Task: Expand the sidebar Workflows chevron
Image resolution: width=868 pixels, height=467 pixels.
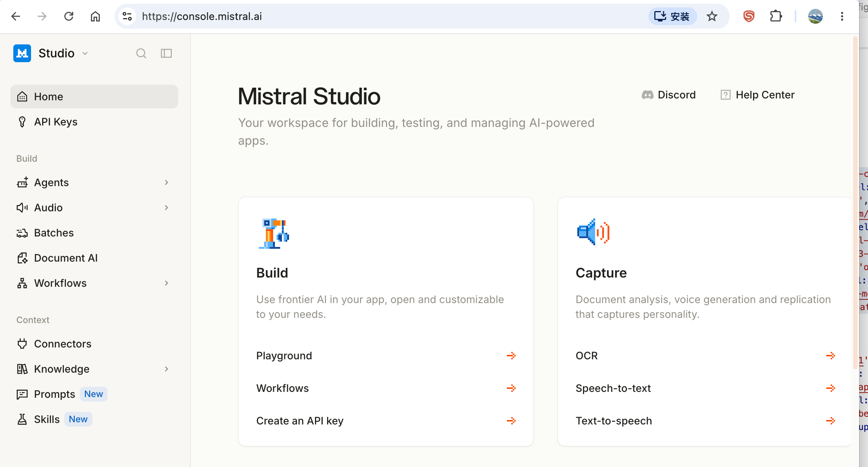Action: pos(166,283)
